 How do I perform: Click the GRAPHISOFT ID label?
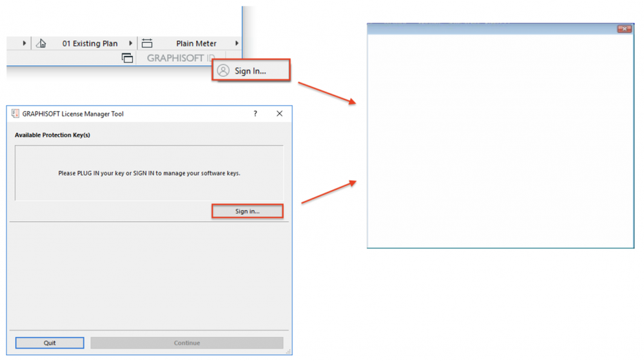click(x=181, y=58)
